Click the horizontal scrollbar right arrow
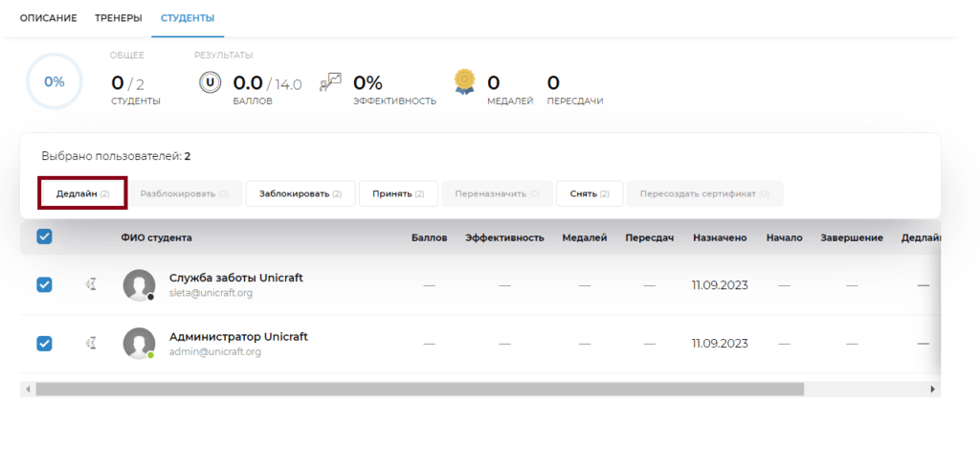 click(933, 389)
